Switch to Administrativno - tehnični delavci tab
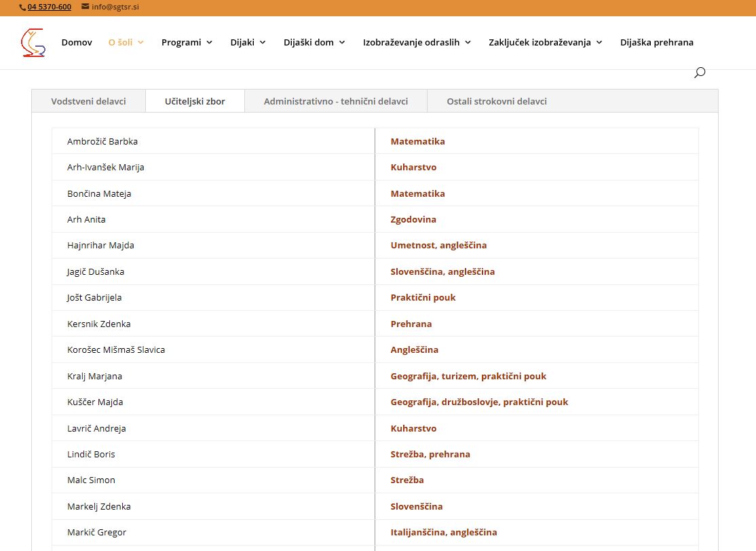 point(336,101)
